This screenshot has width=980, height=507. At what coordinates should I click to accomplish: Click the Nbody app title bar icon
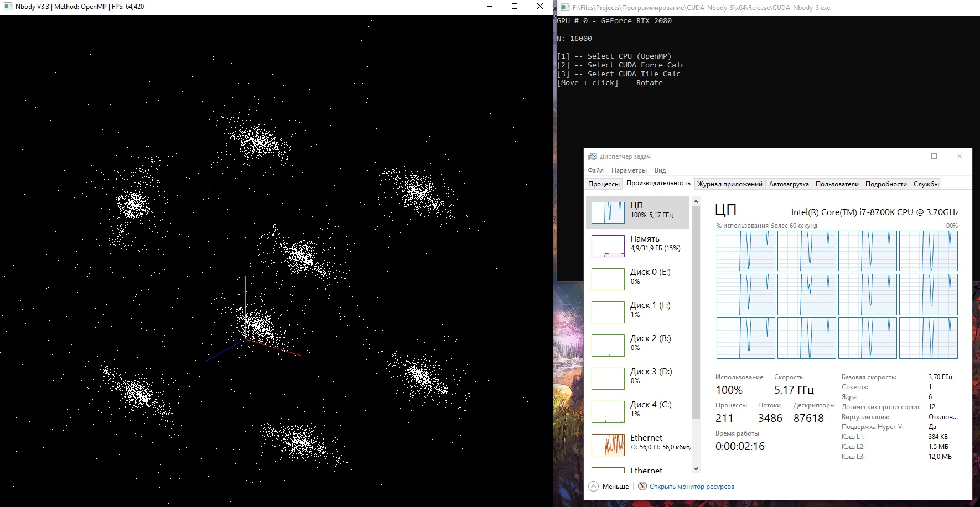click(8, 7)
